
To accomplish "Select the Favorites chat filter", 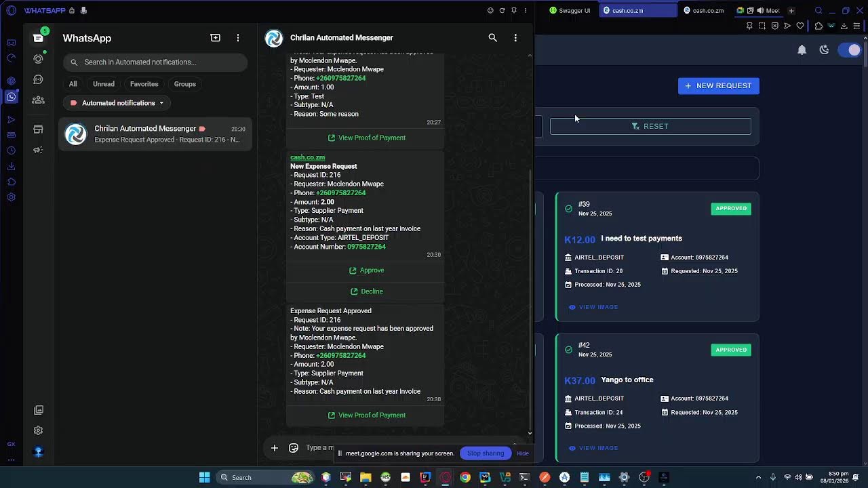I will point(144,84).
